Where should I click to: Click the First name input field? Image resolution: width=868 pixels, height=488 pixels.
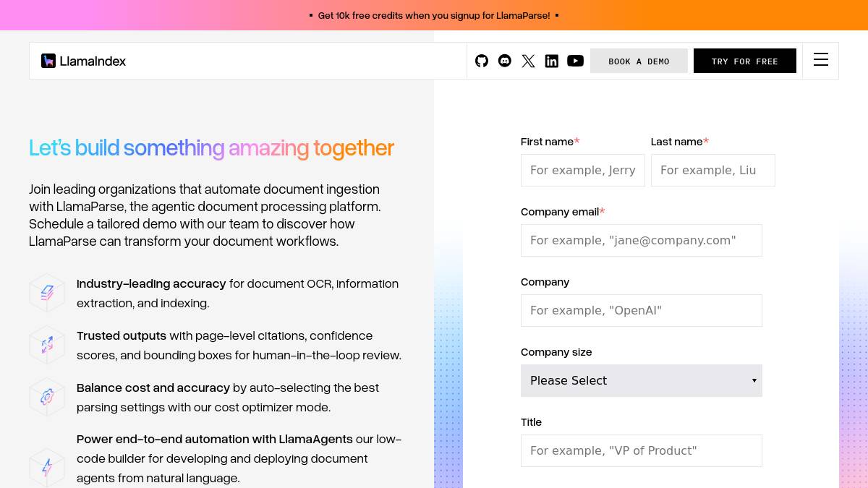(582, 170)
